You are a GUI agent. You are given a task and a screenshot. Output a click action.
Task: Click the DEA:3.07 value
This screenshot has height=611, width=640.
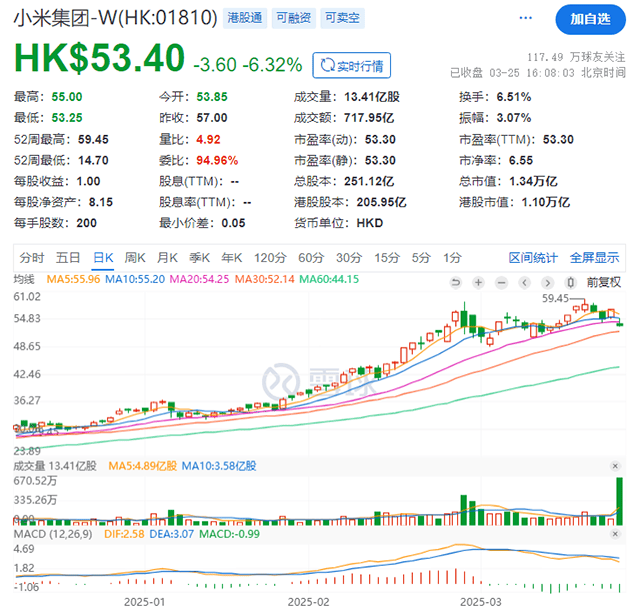coord(171,534)
